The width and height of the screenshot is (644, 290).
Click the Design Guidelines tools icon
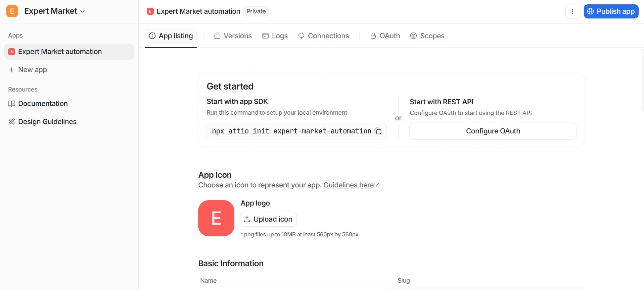tap(11, 122)
